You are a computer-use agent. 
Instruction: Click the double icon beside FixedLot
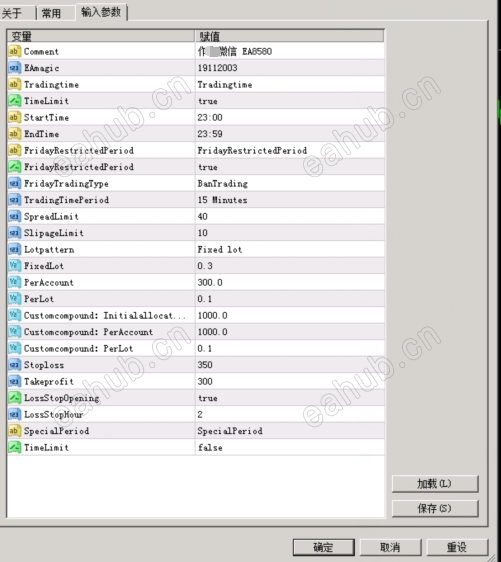[14, 266]
